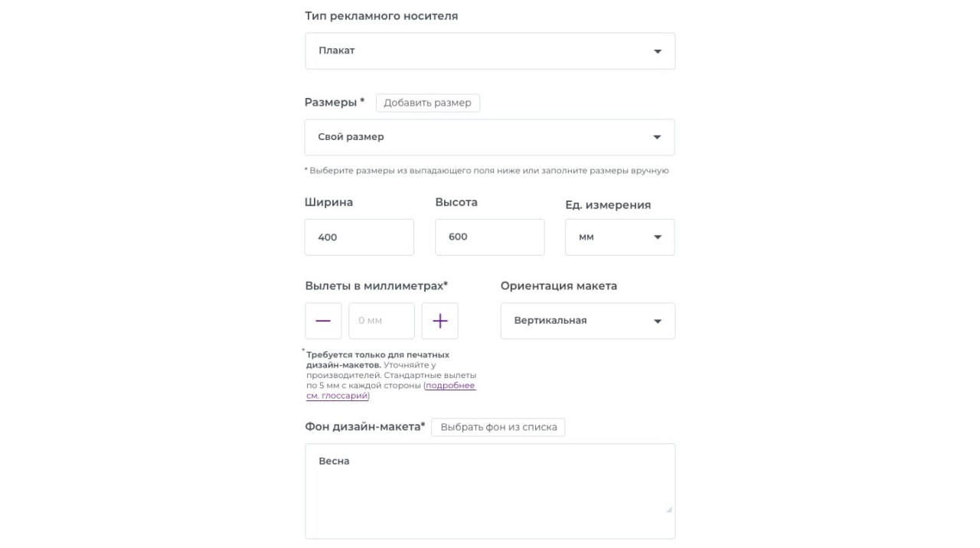
Task: Open the Тип рекламного носителя dropdown
Action: (x=490, y=51)
